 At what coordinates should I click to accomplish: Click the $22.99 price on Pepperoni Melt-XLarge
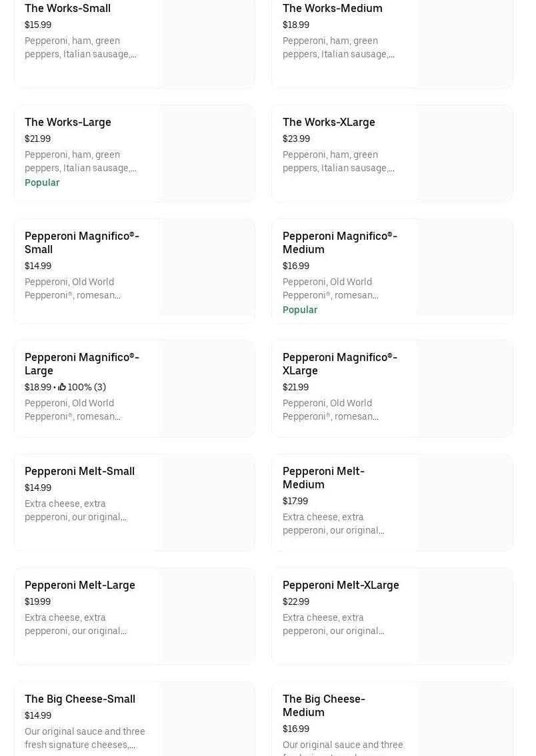[x=296, y=601]
